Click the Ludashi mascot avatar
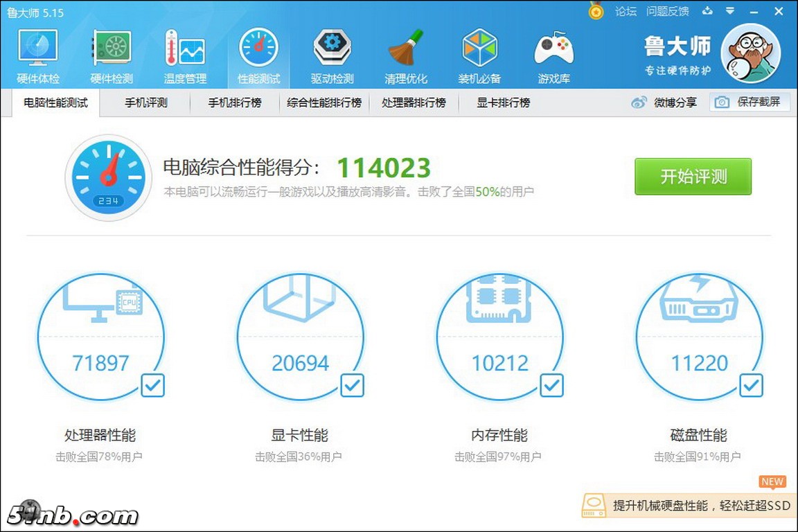Image resolution: width=798 pixels, height=532 pixels. [x=751, y=53]
